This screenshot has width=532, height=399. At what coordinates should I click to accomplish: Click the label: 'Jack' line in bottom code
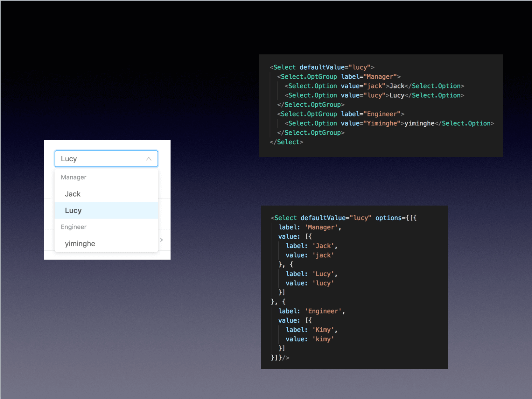(311, 246)
